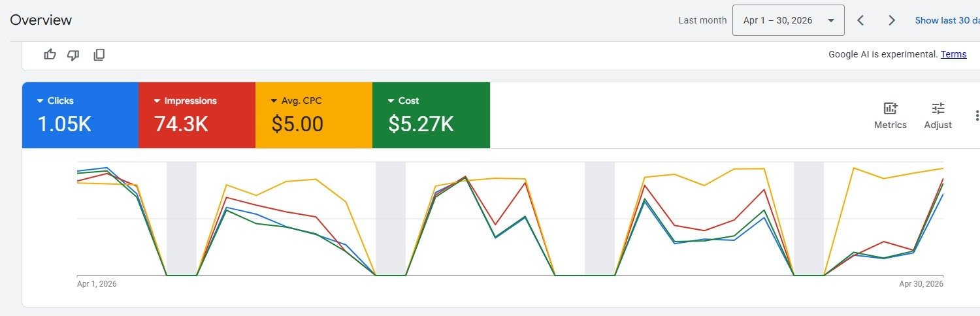Open the Apr 1 – 30, 2026 date picker
This screenshot has height=316, width=980.
click(x=789, y=20)
